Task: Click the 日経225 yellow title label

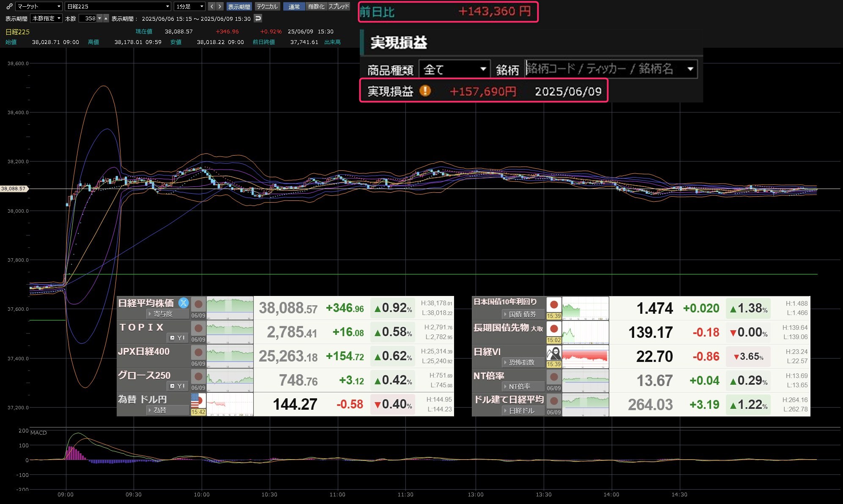Action: click(18, 32)
